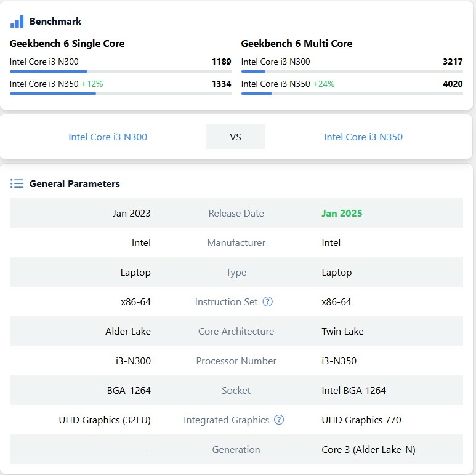The width and height of the screenshot is (476, 475).
Task: Open the Intel Core i3 N300 link
Action: pyautogui.click(x=108, y=137)
